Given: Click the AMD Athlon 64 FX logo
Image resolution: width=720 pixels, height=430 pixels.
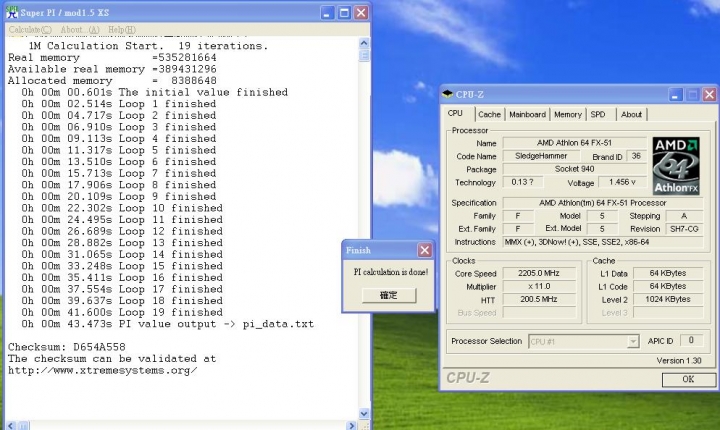Looking at the screenshot, I should coord(676,166).
